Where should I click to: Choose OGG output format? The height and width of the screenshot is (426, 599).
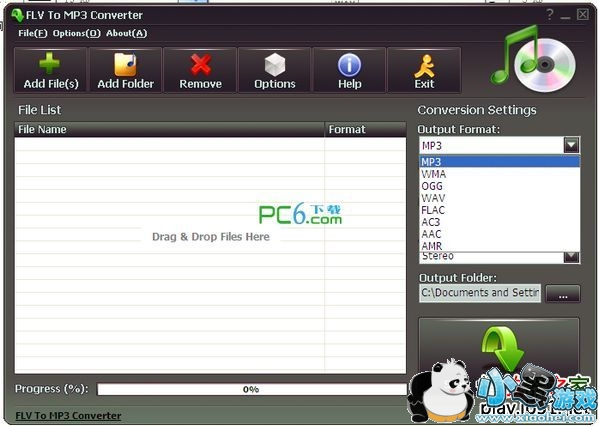point(500,186)
